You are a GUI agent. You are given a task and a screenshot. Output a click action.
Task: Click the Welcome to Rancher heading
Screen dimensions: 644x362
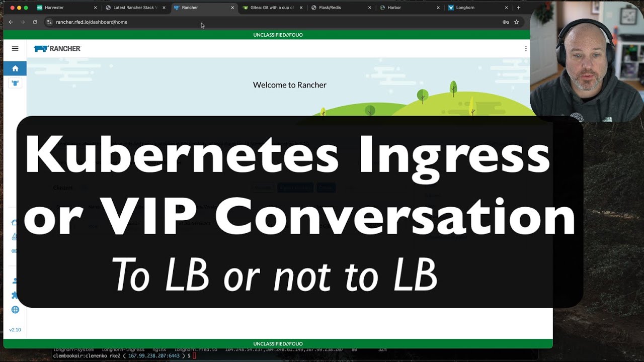pyautogui.click(x=289, y=85)
